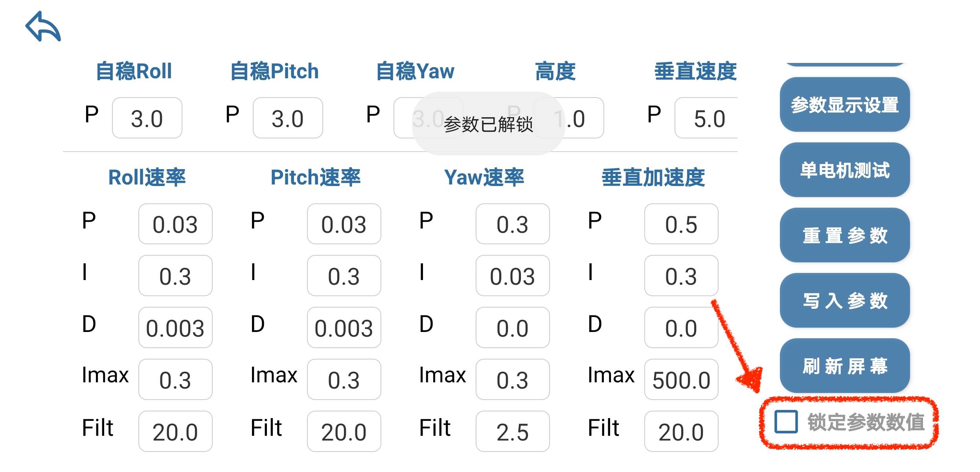Viewport: 980px width, 472px height.
Task: Edit the 垂直加速度 Imax field showing 500.0
Action: 681,380
